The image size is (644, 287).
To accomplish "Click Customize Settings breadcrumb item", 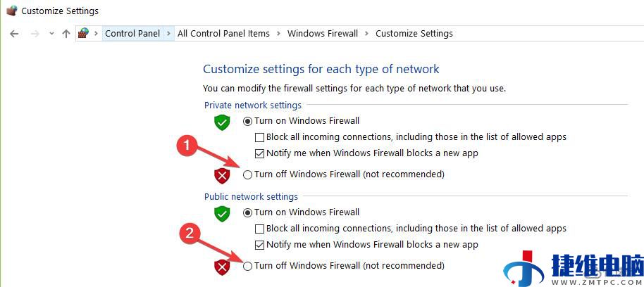I will coord(414,33).
